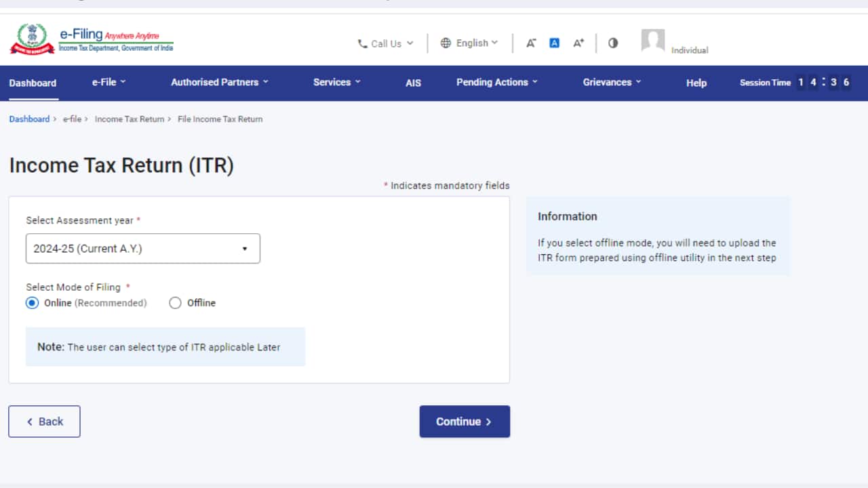The image size is (868, 488).
Task: Click the Dashboard breadcrumb link
Action: [x=29, y=119]
